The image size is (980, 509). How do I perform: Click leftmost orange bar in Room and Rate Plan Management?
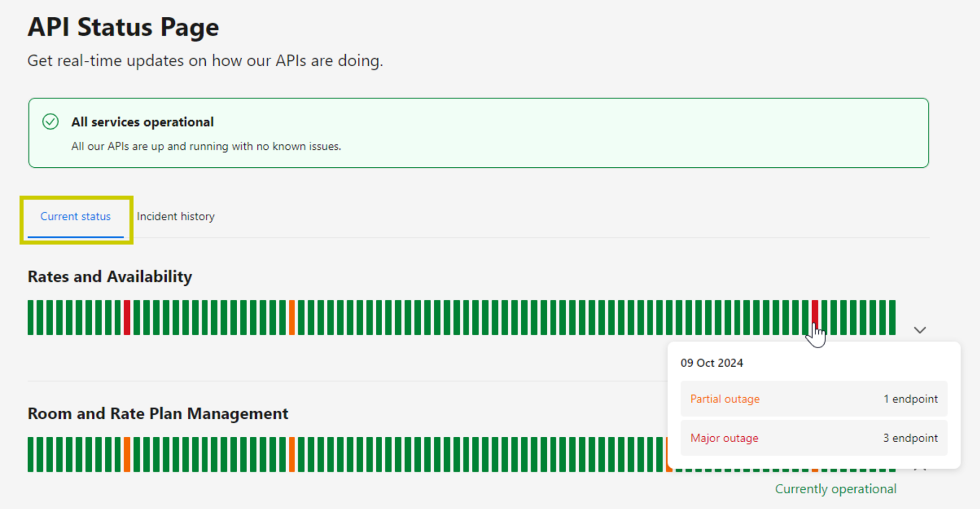(127, 455)
